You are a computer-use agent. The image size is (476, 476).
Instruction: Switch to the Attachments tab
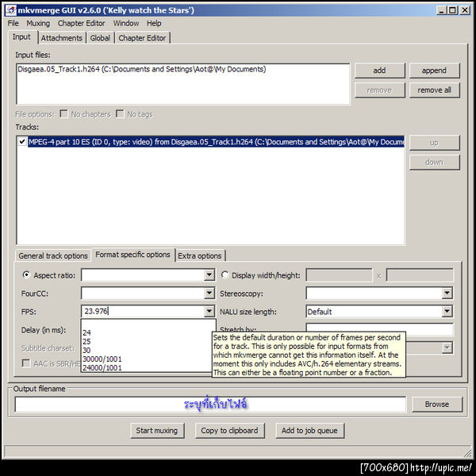point(62,38)
